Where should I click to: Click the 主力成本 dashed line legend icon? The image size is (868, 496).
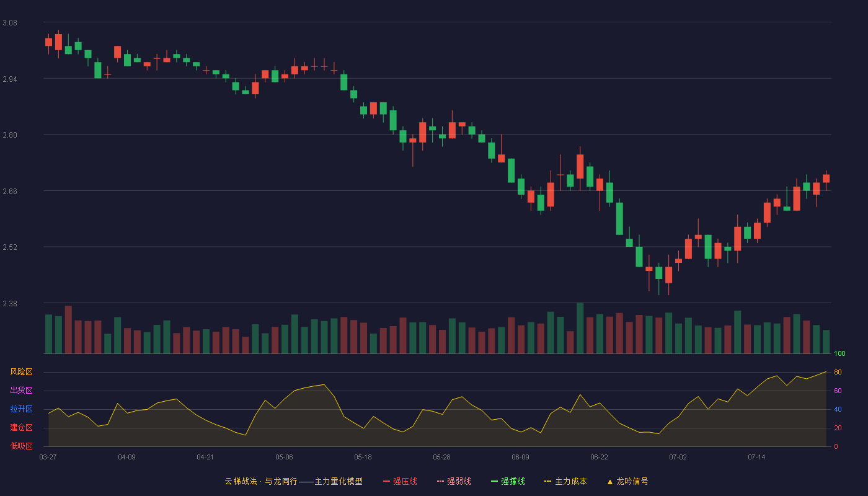pyautogui.click(x=547, y=481)
